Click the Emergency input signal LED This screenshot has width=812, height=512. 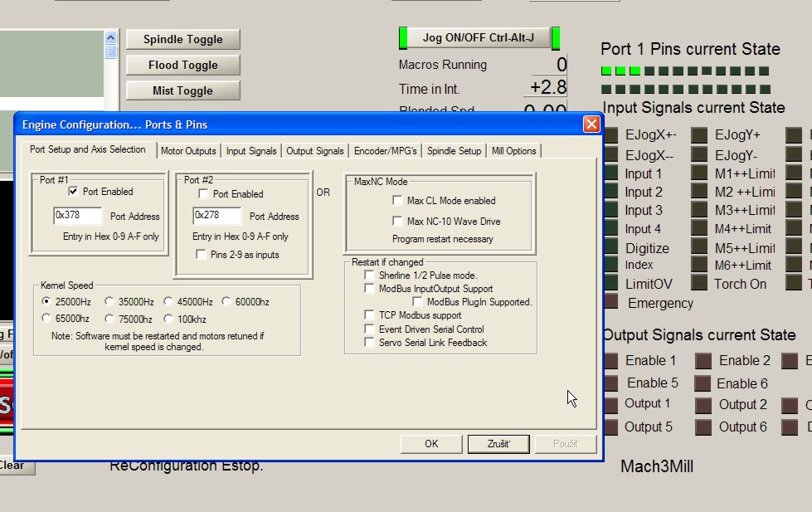click(611, 304)
